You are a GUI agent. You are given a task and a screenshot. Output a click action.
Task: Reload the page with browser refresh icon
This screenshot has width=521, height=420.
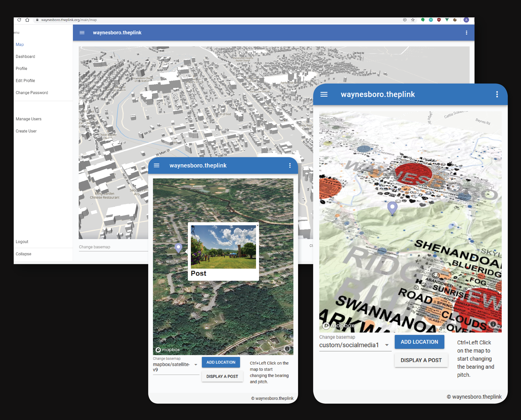pyautogui.click(x=19, y=20)
